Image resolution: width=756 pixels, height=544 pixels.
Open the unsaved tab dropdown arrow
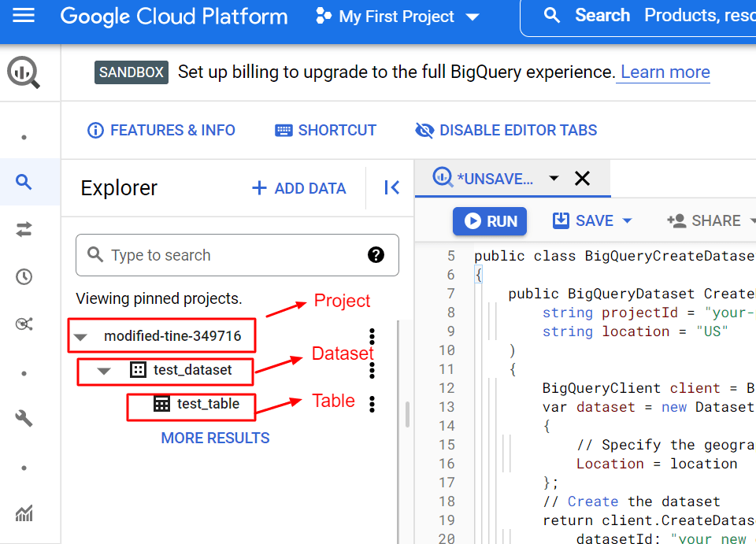coord(554,178)
